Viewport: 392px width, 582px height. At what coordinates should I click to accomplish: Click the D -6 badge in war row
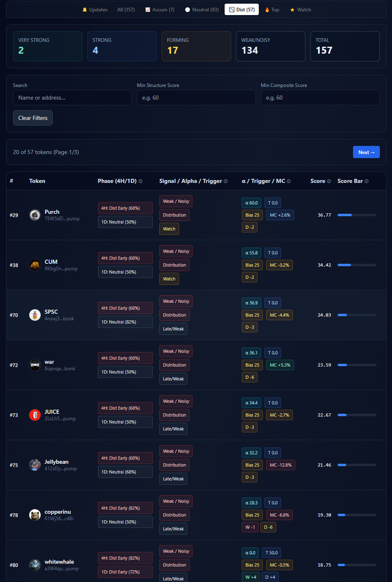[249, 377]
